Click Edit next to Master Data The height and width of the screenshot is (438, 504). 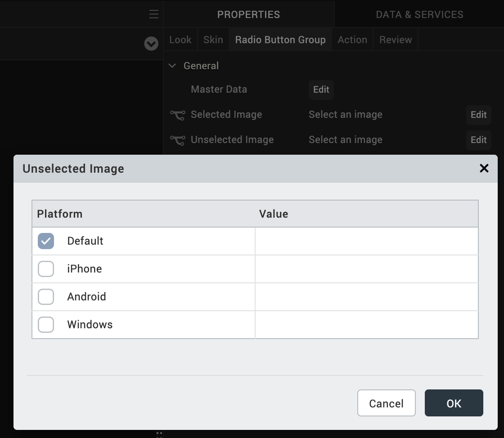point(321,89)
